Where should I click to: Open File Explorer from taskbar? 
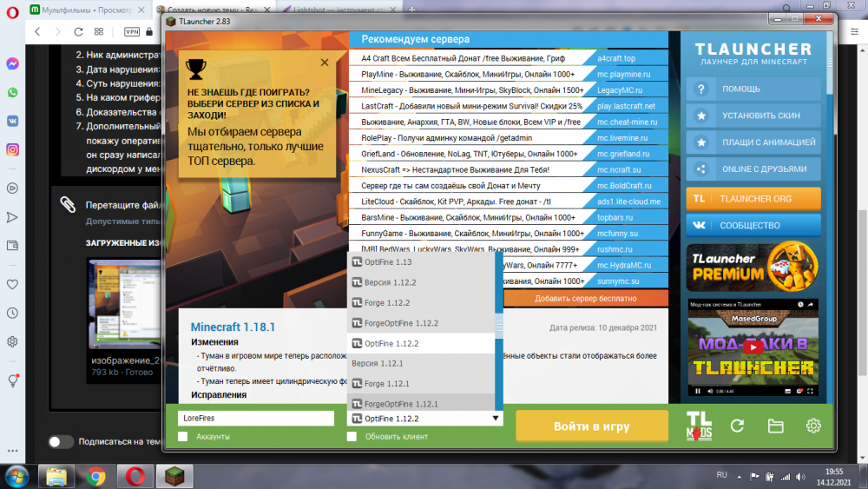coord(56,476)
